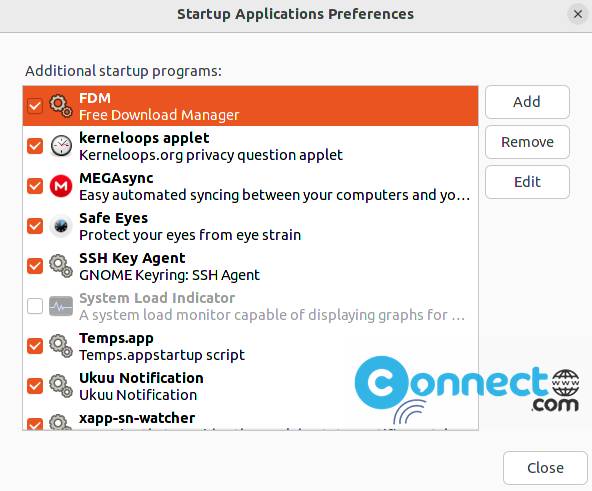Click the Ukuu Notification gears icon
Viewport: 592px width, 491px height.
[x=61, y=386]
